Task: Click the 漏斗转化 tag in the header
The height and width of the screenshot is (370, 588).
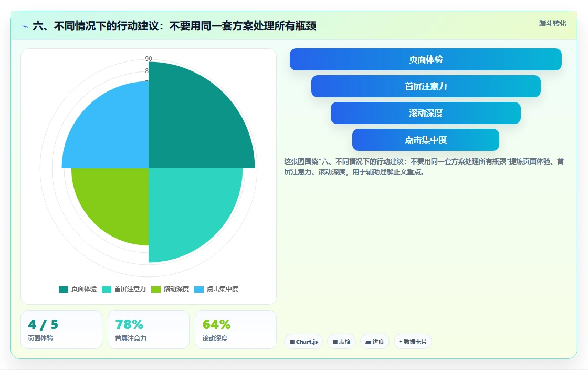Action: (552, 23)
